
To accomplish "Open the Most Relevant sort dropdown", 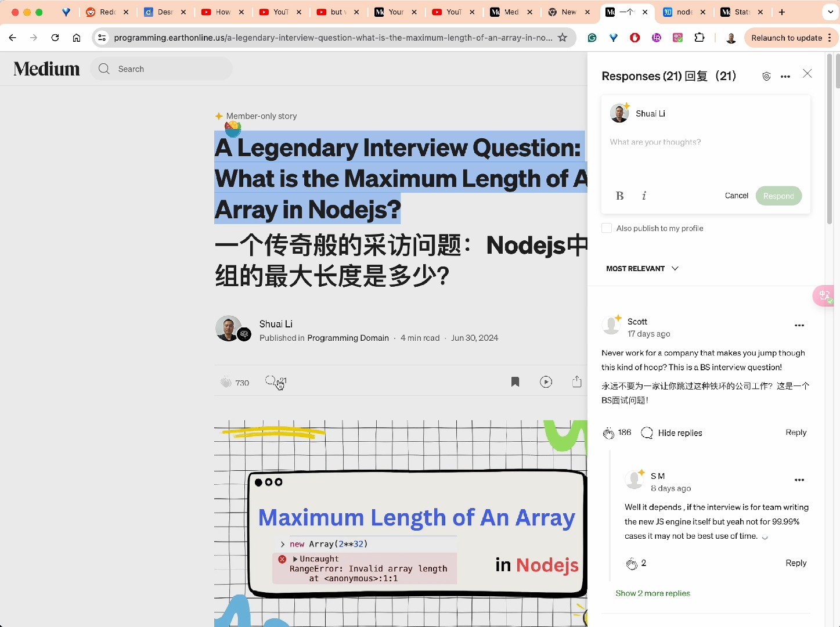I will pos(642,268).
